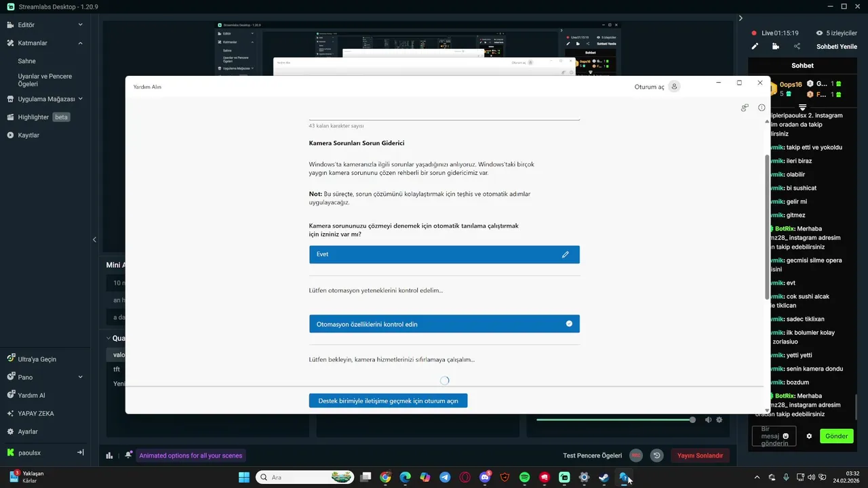868x488 pixels.
Task: Click the Yardım Alın window vertical scrollbar
Action: point(767,227)
